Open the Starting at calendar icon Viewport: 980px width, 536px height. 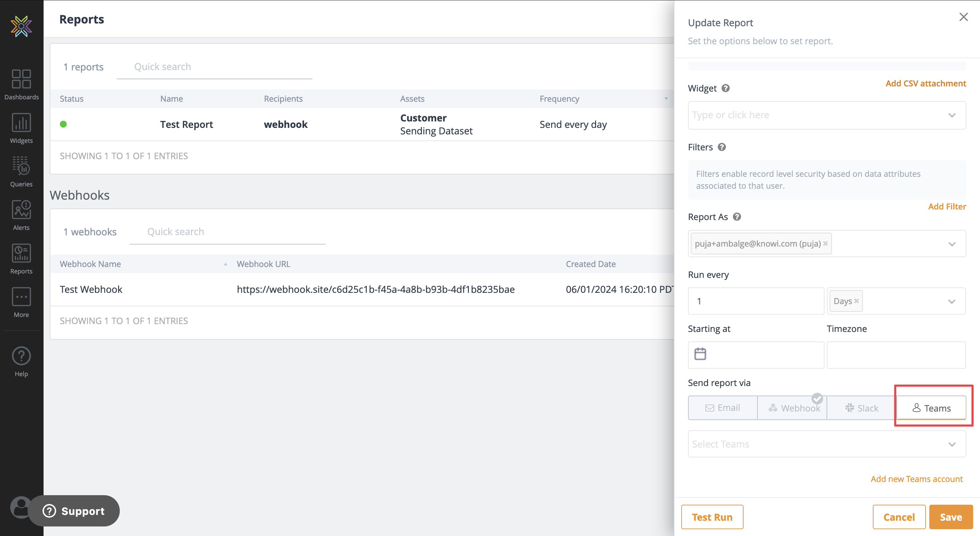tap(700, 354)
